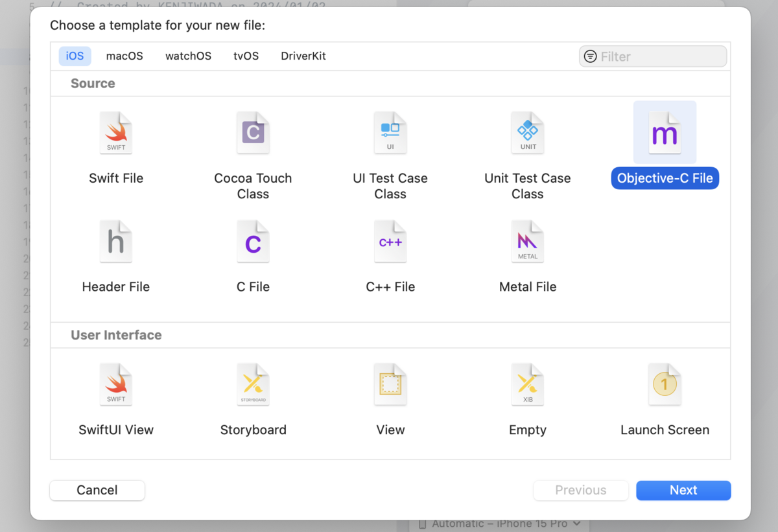Deselect the highlighted Objective-C File template

click(x=665, y=133)
